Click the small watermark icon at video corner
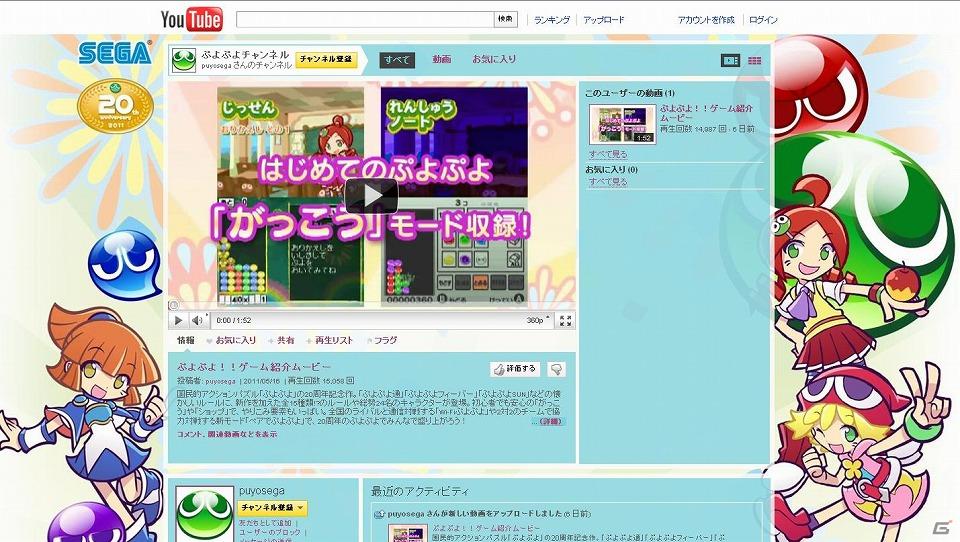Viewport: 960px width, 542px height. 174,305
